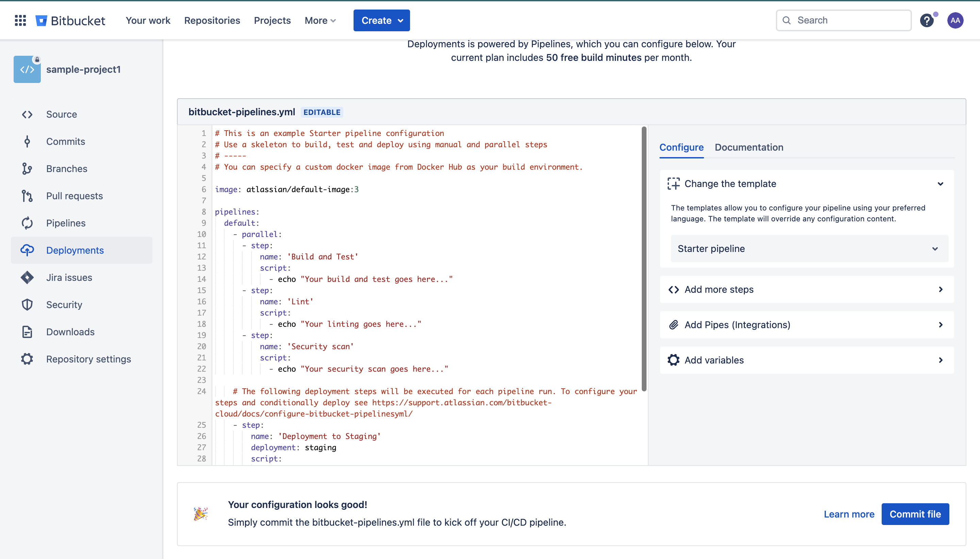Click the Commit file button
The height and width of the screenshot is (559, 980).
coord(915,514)
